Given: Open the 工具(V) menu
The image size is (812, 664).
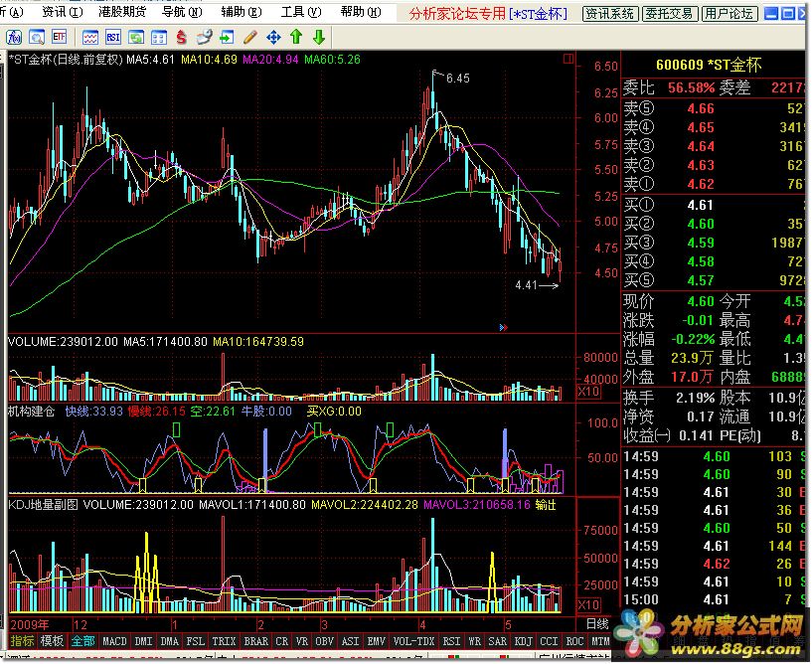Looking at the screenshot, I should (301, 12).
